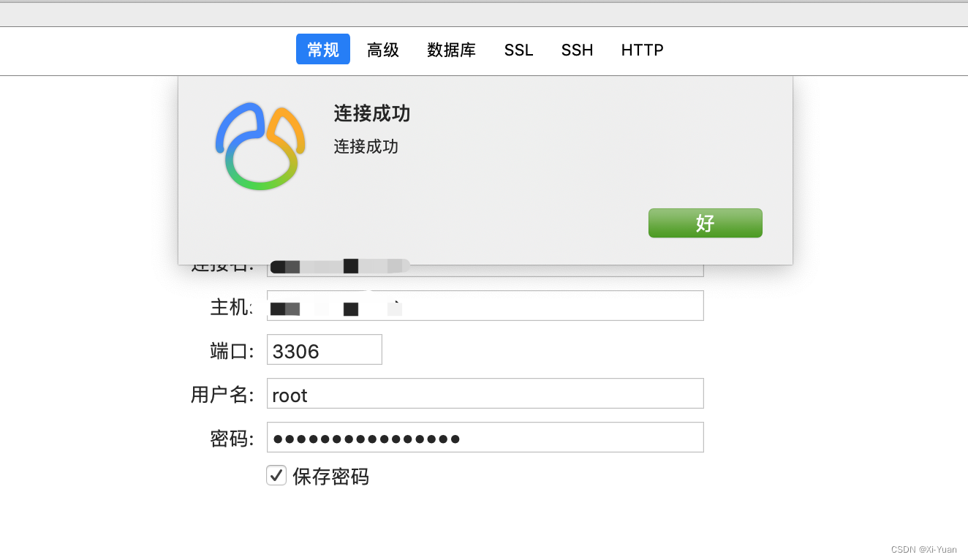968x560 pixels.
Task: Click the 连接成功 message text below title
Action: 366,146
